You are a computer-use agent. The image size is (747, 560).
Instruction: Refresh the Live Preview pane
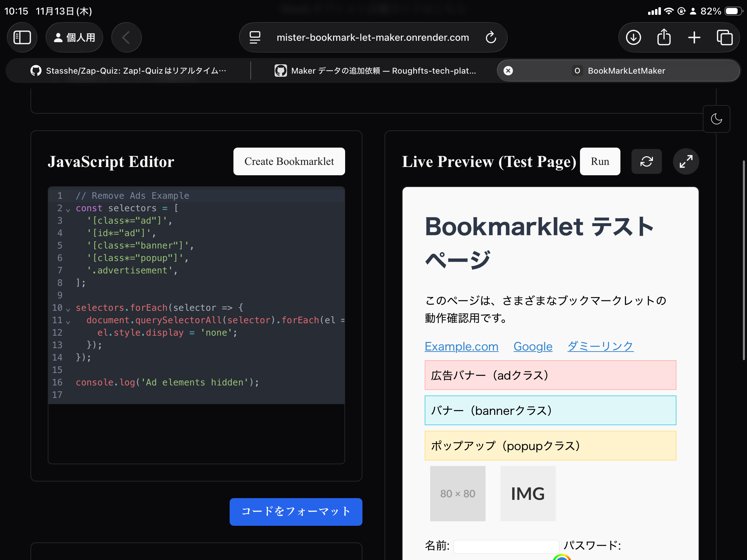point(647,161)
